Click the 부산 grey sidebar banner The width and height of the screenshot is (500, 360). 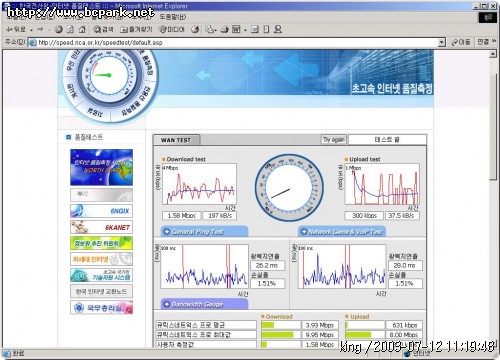[x=101, y=195]
